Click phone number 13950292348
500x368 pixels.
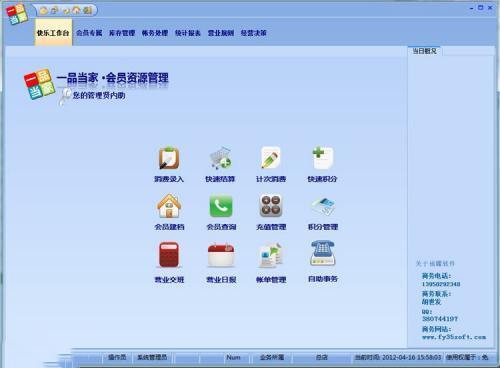441,284
